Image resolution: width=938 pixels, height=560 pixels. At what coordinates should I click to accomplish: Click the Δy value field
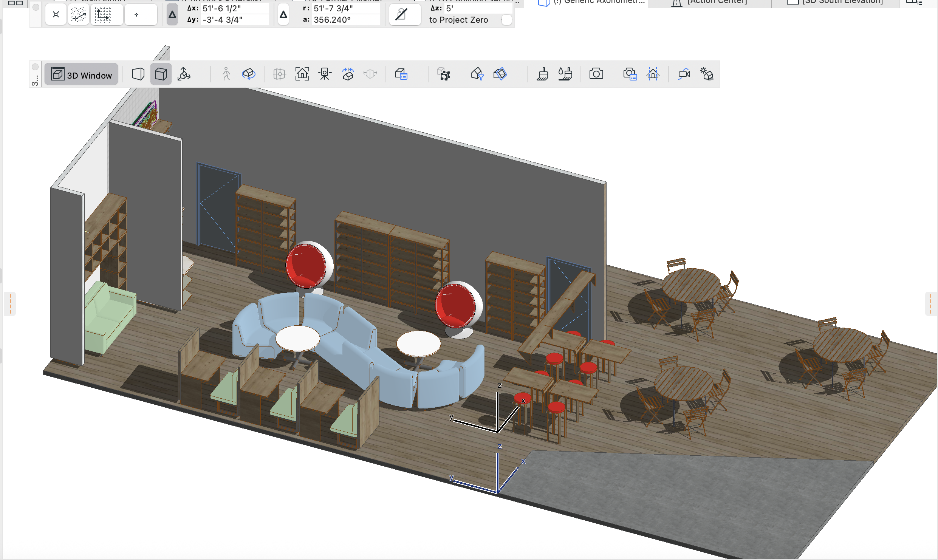(x=235, y=20)
